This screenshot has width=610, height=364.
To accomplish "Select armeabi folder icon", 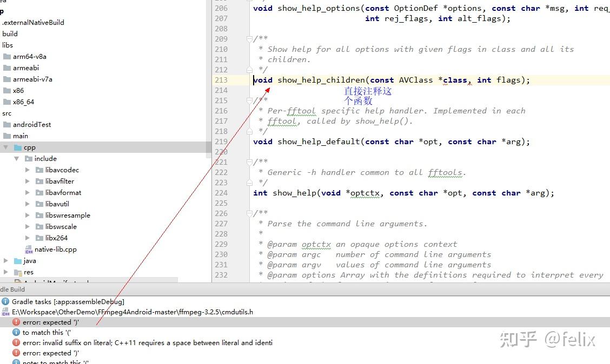I will (x=7, y=68).
